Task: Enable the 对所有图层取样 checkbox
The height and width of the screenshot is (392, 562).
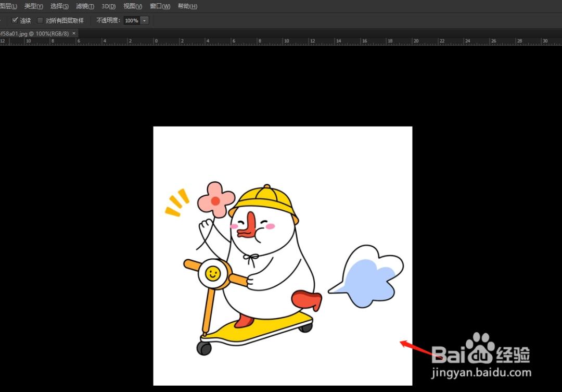Action: click(40, 20)
